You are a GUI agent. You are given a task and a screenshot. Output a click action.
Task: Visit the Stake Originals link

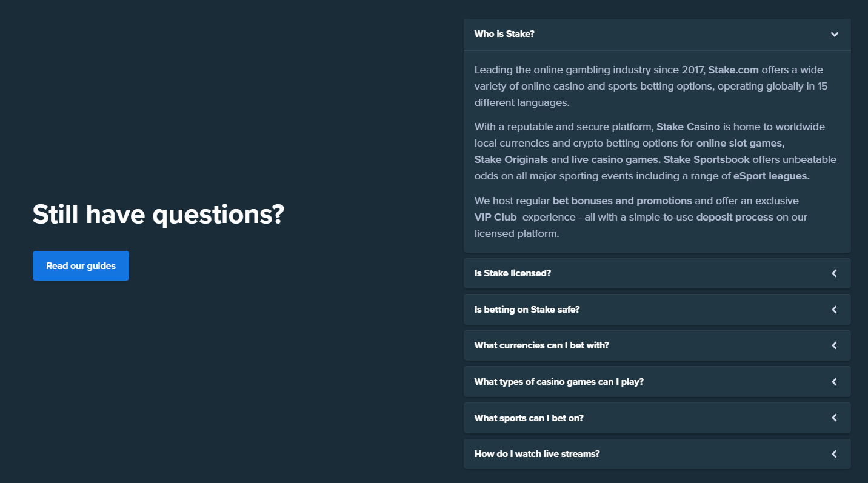coord(511,160)
